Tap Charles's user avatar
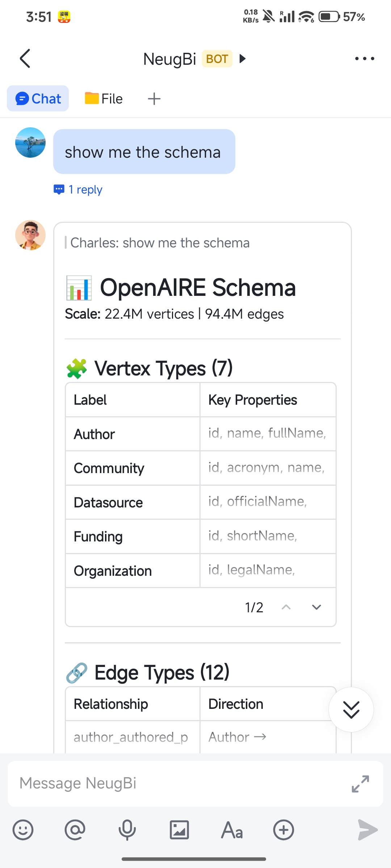 coord(30,142)
